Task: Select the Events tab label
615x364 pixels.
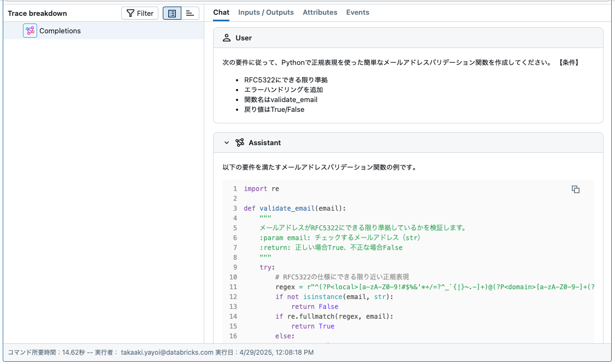Action: (x=358, y=12)
